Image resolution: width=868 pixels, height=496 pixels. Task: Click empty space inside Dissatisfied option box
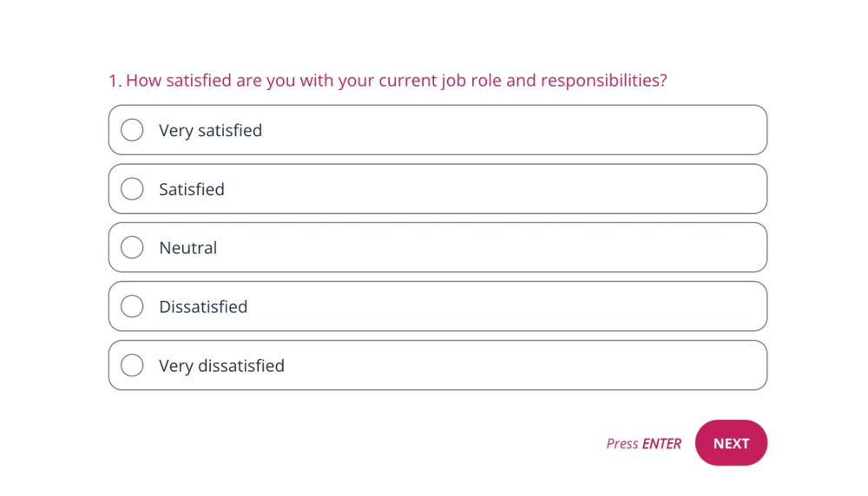tap(521, 306)
